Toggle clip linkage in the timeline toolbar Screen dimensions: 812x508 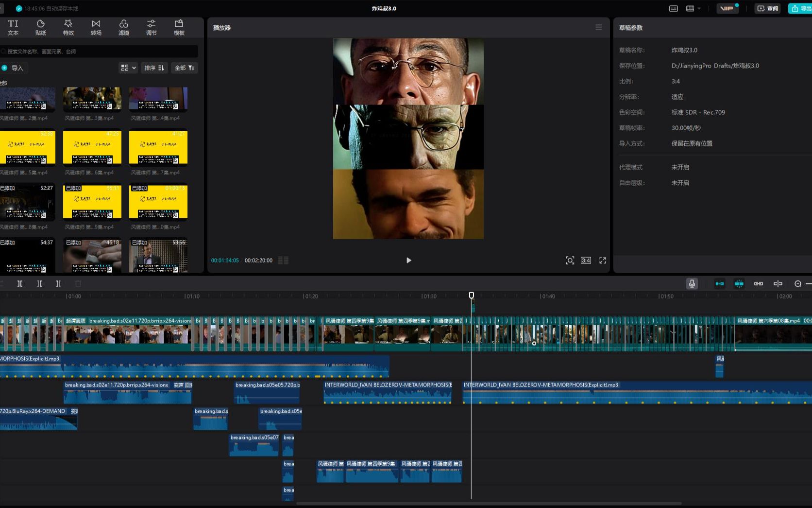point(758,284)
